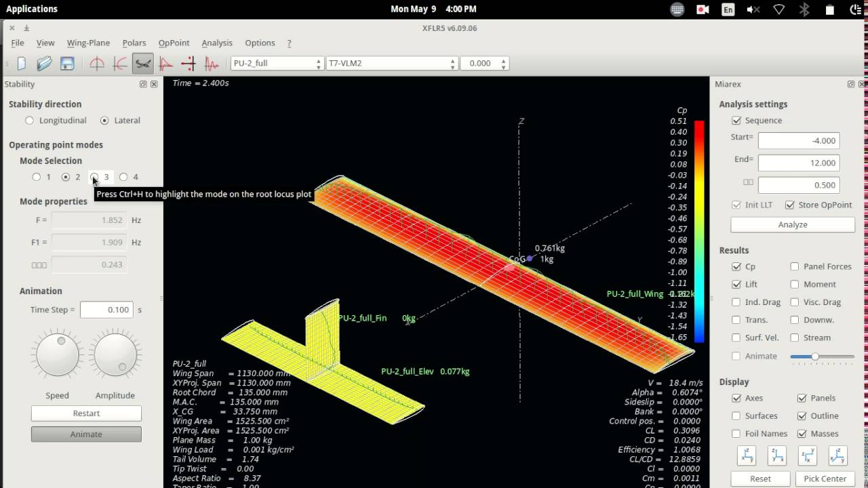Open the network indicator in top bar

(x=779, y=9)
